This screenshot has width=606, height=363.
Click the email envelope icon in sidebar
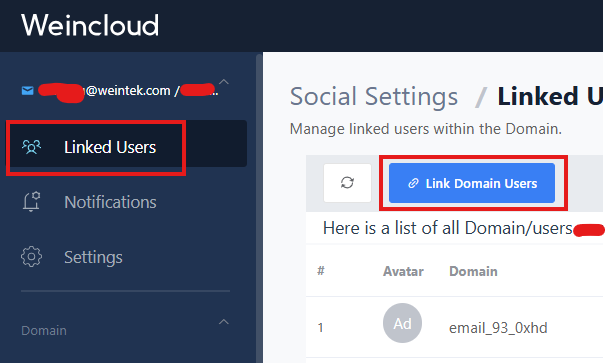click(27, 91)
